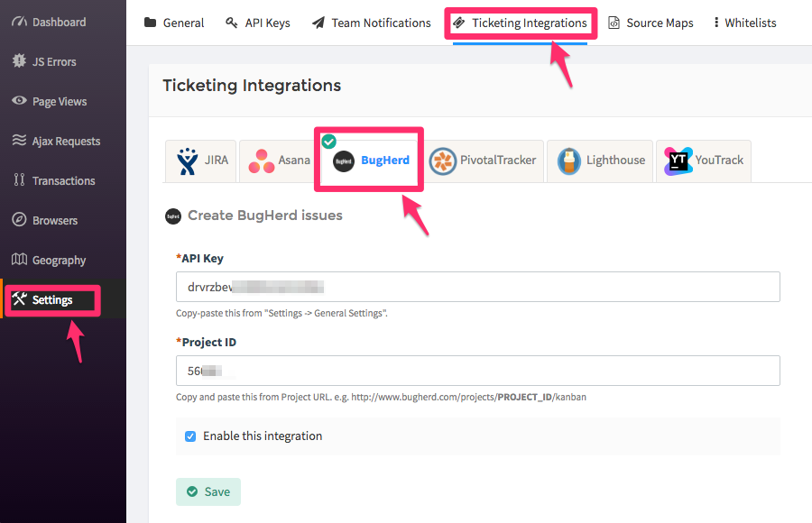This screenshot has width=812, height=523.
Task: Click the Settings tools icon
Action: (x=19, y=298)
